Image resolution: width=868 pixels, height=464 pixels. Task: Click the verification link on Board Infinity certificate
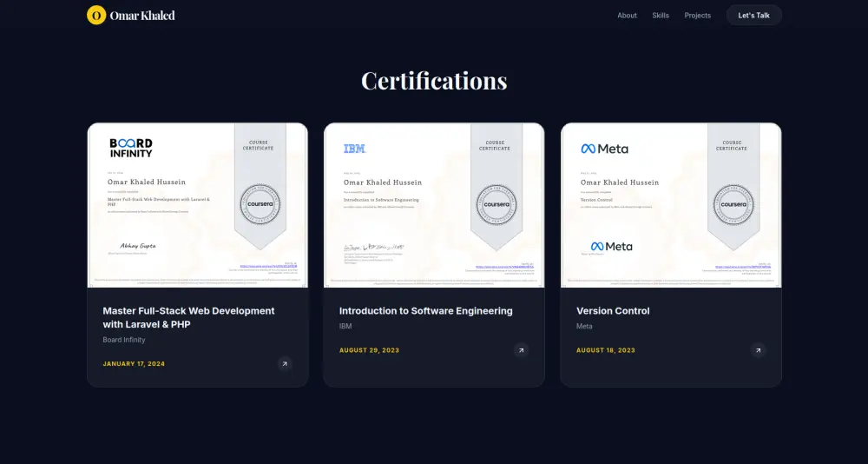(268, 267)
